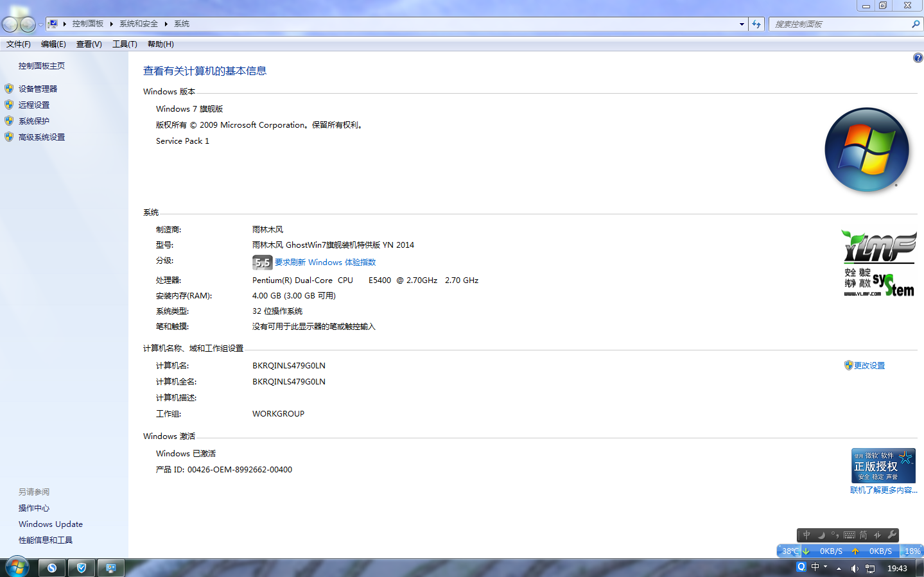This screenshot has width=924, height=577.
Task: Open the Sogou browser taskbar icon
Action: tap(52, 568)
